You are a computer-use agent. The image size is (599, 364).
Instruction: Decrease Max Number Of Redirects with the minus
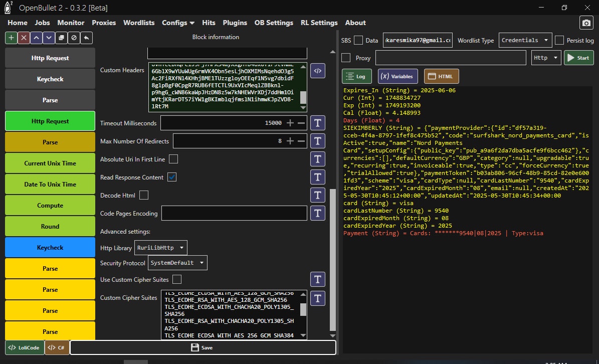301,141
